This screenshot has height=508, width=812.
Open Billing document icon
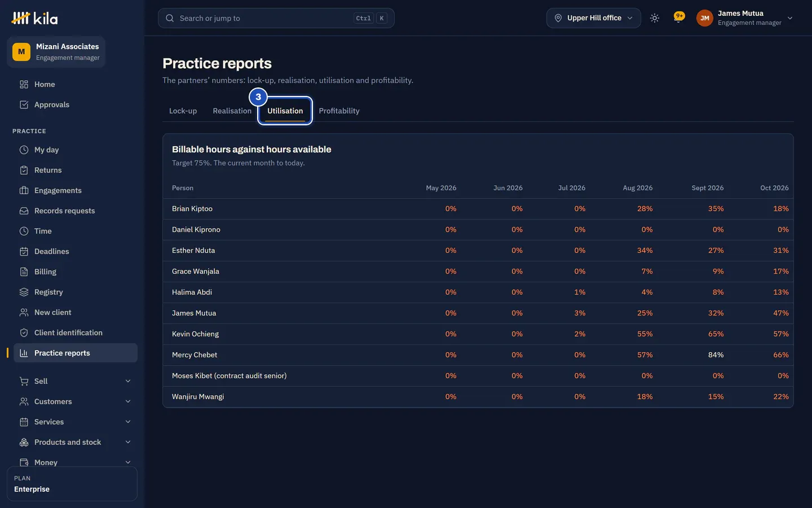pyautogui.click(x=24, y=271)
